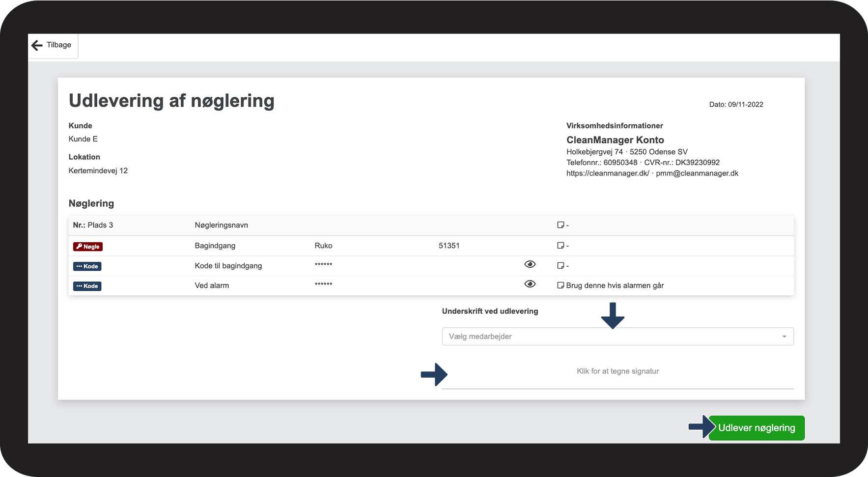Click the Kode badge for Ved alarm

tap(87, 286)
